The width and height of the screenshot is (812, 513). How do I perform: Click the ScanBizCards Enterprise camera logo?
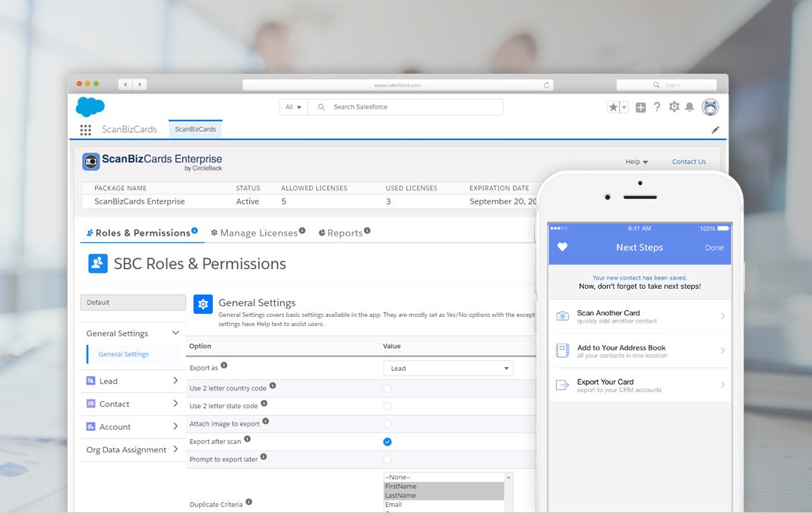[91, 162]
